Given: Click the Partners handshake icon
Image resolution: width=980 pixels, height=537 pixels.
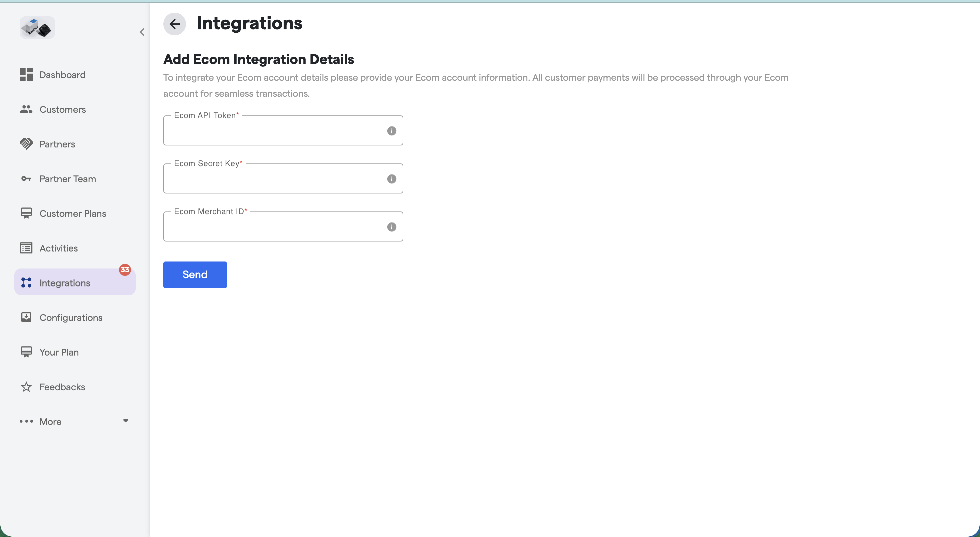Looking at the screenshot, I should [26, 144].
